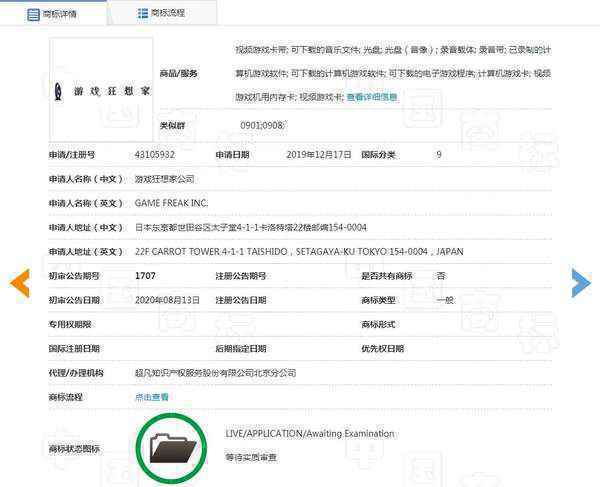Click the 申请/注册号 label
This screenshot has width=600, height=487.
[72, 155]
